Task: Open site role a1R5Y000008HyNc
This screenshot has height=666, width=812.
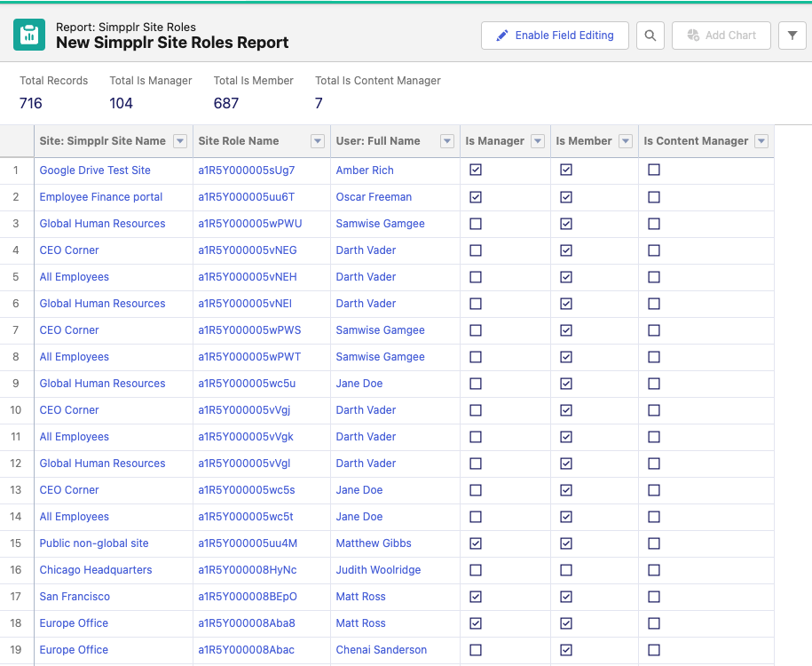Action: pyautogui.click(x=248, y=570)
